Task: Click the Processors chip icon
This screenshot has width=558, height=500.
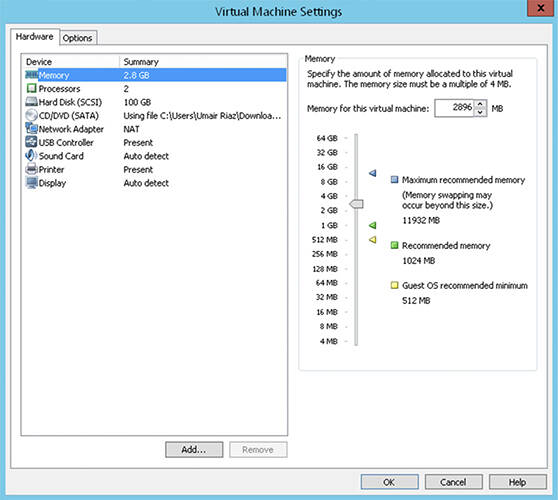Action: tap(31, 88)
